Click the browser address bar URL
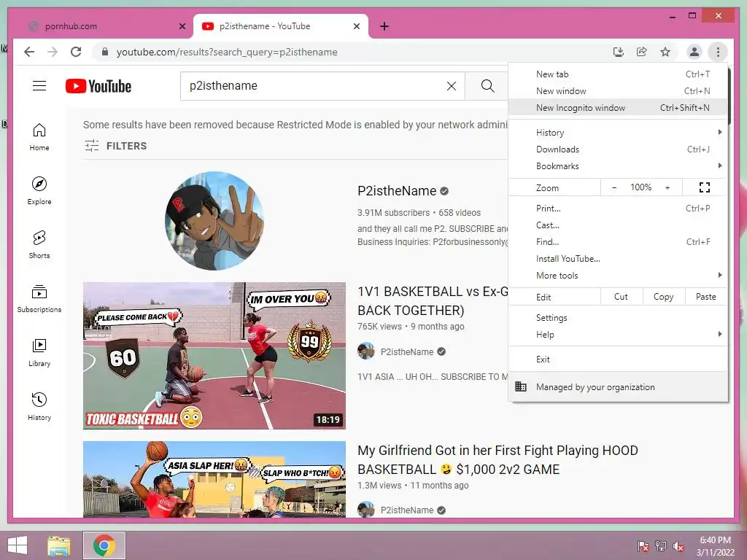The height and width of the screenshot is (560, 747). (227, 52)
